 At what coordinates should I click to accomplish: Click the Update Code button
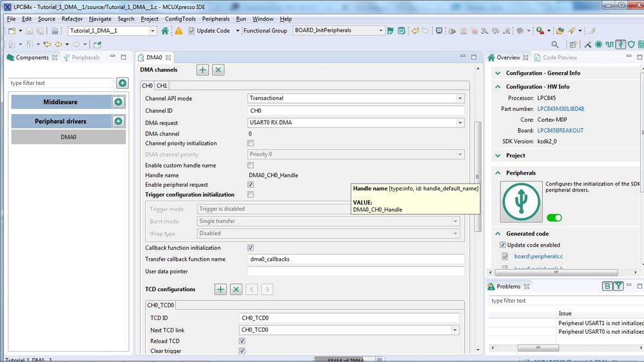coord(209,31)
